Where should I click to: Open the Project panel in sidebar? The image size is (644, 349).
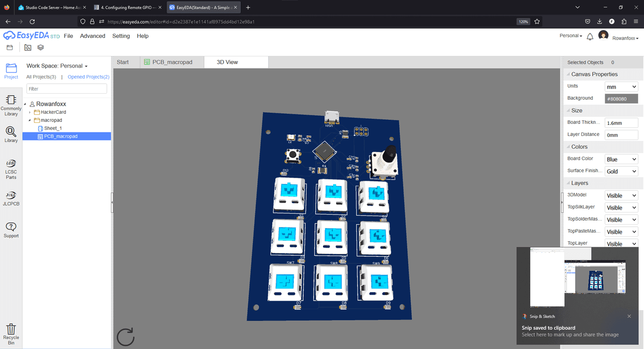coord(11,71)
